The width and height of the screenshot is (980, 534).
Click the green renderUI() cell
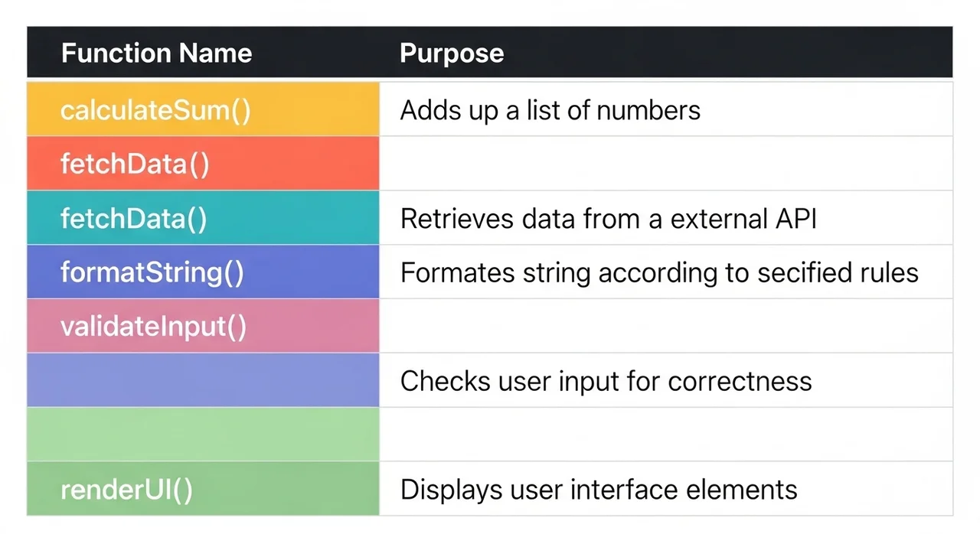point(203,489)
